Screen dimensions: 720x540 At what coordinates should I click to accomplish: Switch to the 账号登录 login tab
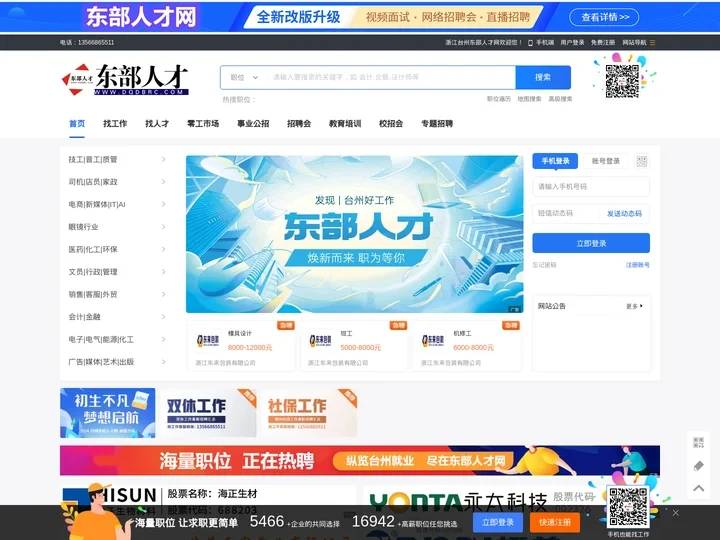pos(606,161)
